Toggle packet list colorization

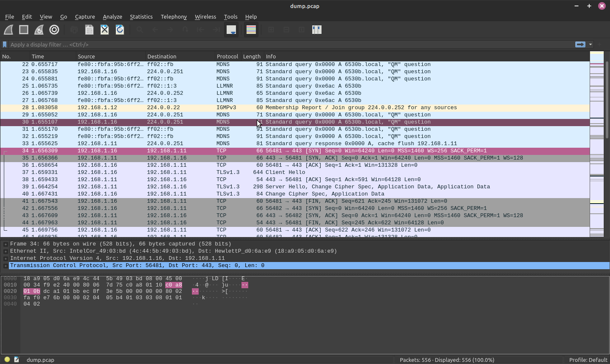[251, 30]
